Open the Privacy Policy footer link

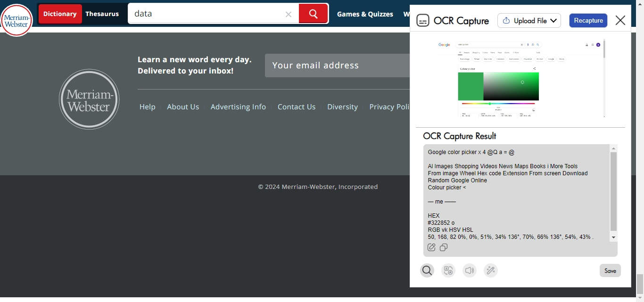pos(389,107)
